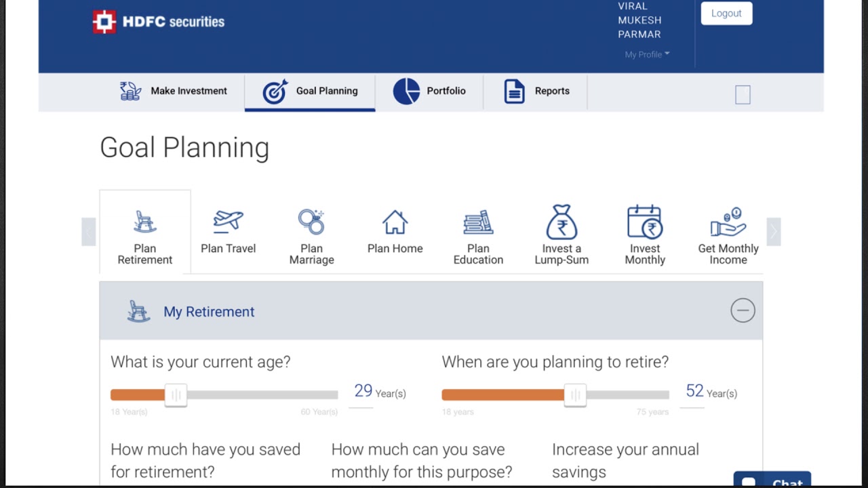Click the retirement age 52 value field
868x488 pixels.
click(x=694, y=391)
